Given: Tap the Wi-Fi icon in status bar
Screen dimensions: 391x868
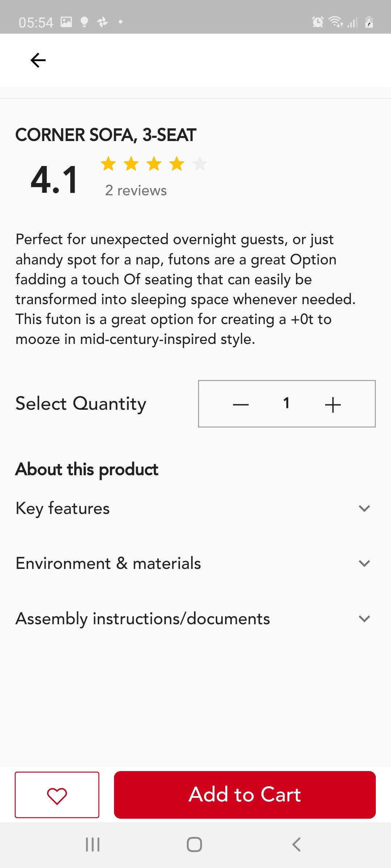Looking at the screenshot, I should click(336, 22).
